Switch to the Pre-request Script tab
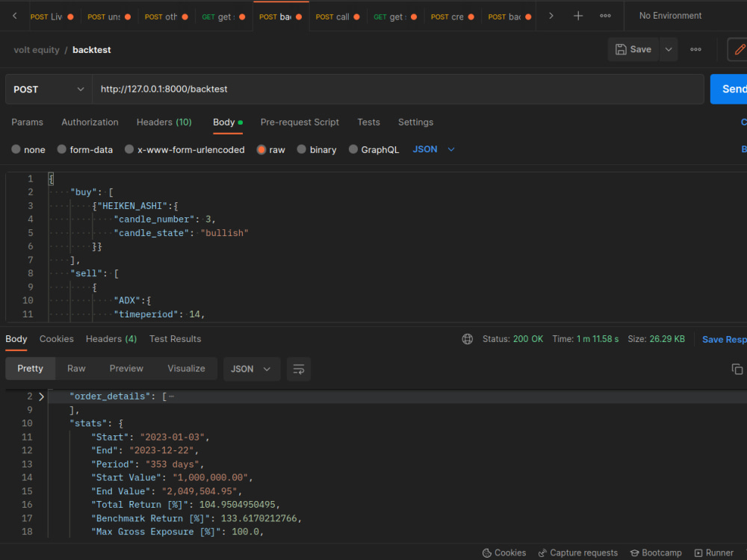 tap(300, 122)
